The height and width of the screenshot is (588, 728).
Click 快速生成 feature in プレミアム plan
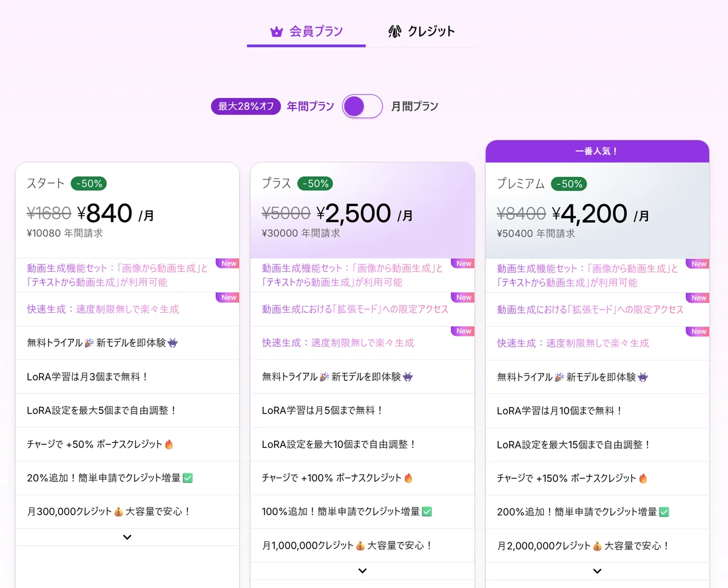coord(573,343)
